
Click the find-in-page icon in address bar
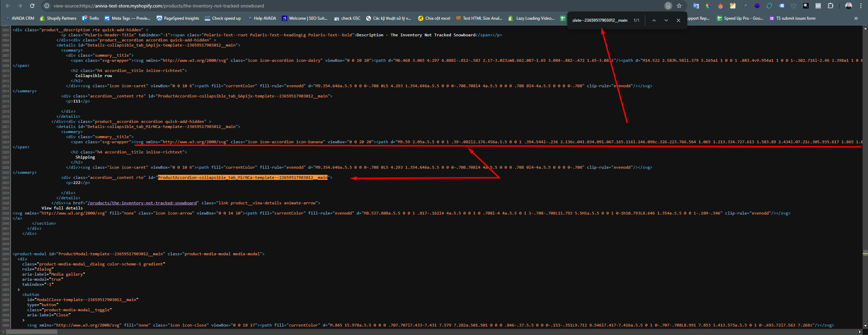668,6
